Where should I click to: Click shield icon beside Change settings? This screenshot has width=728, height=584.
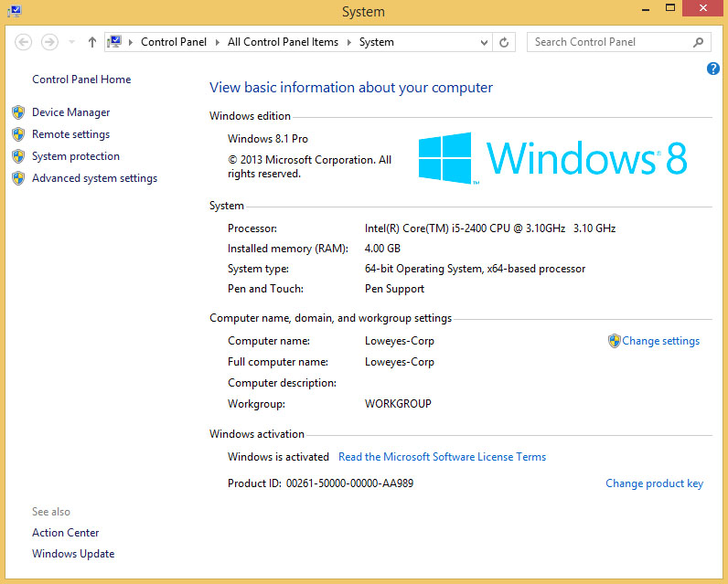614,341
